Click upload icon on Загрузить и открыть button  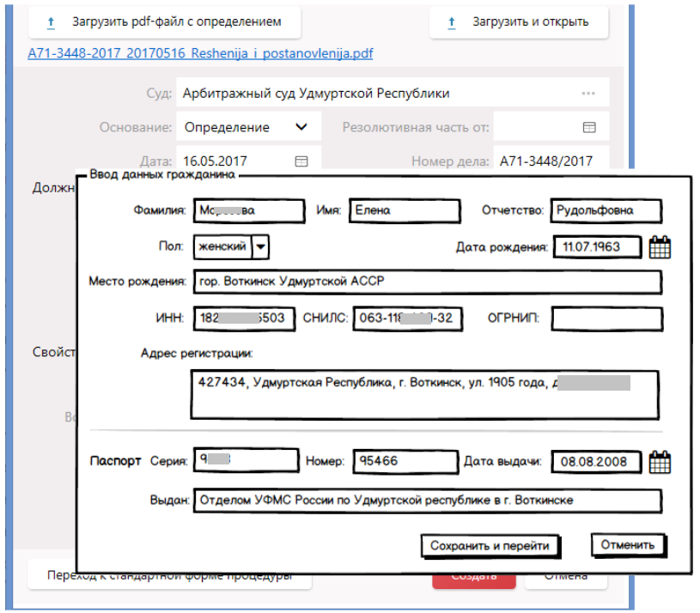[x=453, y=22]
